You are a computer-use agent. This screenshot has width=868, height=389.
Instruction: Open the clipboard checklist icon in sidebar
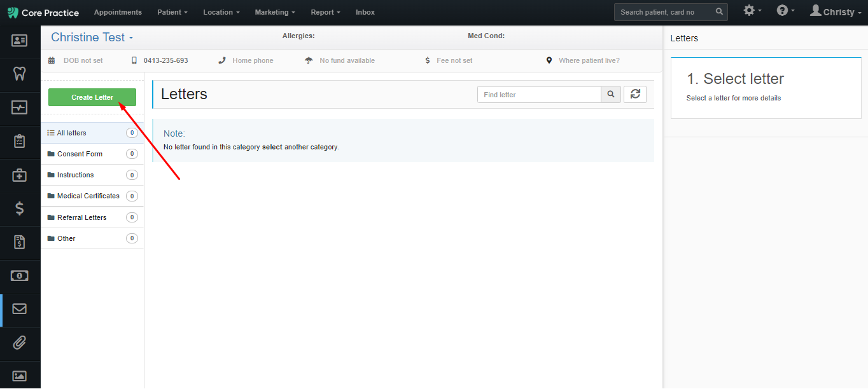tap(20, 141)
